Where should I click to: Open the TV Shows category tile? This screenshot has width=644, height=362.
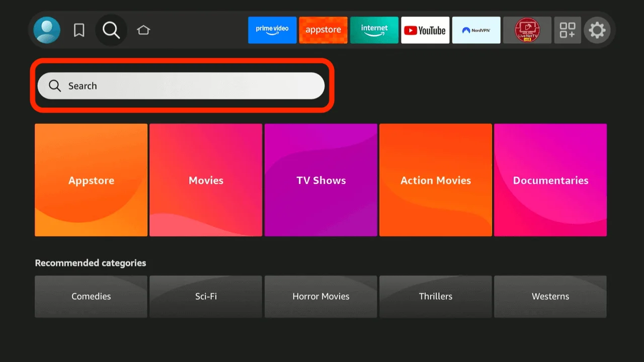320,180
